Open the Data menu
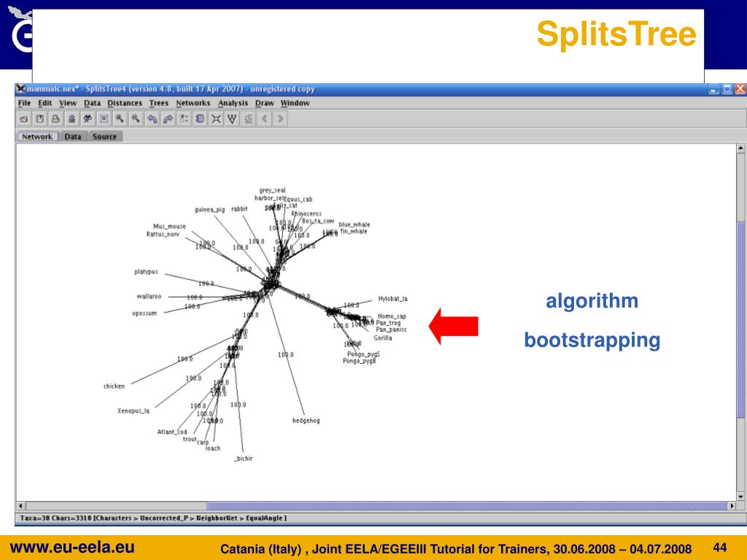Image resolution: width=747 pixels, height=560 pixels. [x=92, y=103]
